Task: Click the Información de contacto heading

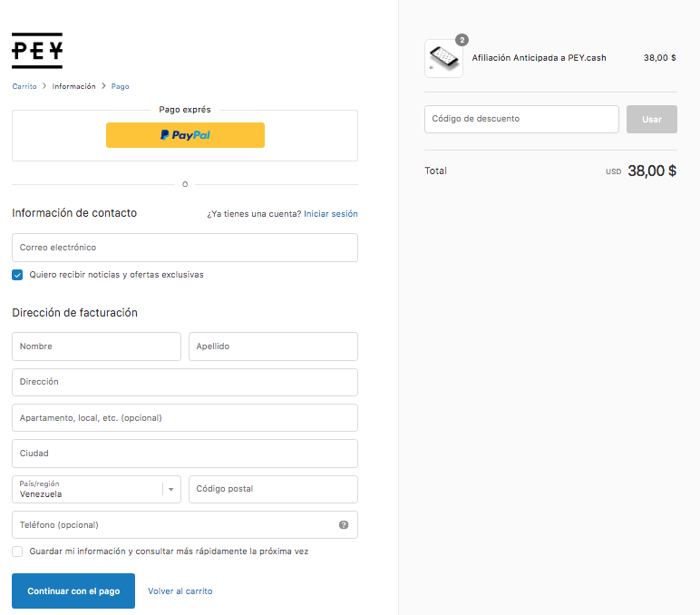Action: point(74,213)
